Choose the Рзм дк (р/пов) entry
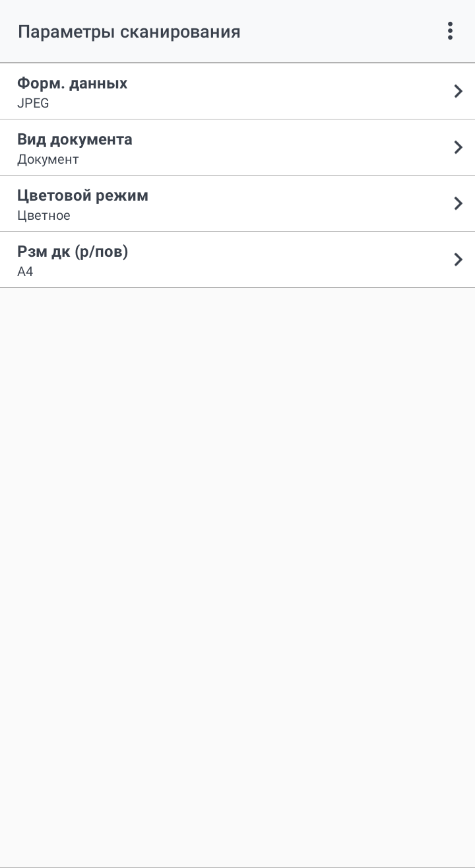Screen dimensions: 475x868 (73, 252)
